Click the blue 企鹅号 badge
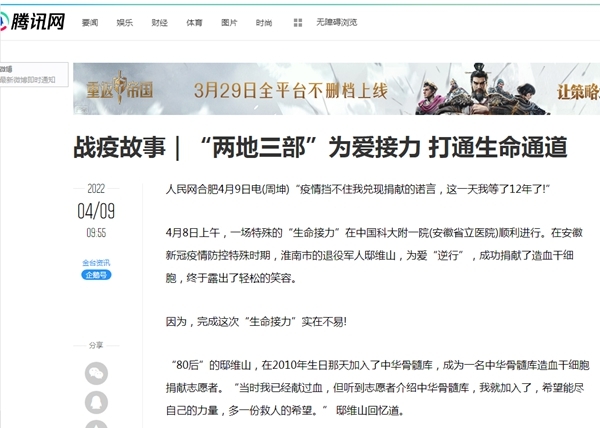The width and height of the screenshot is (600, 428). 96,274
